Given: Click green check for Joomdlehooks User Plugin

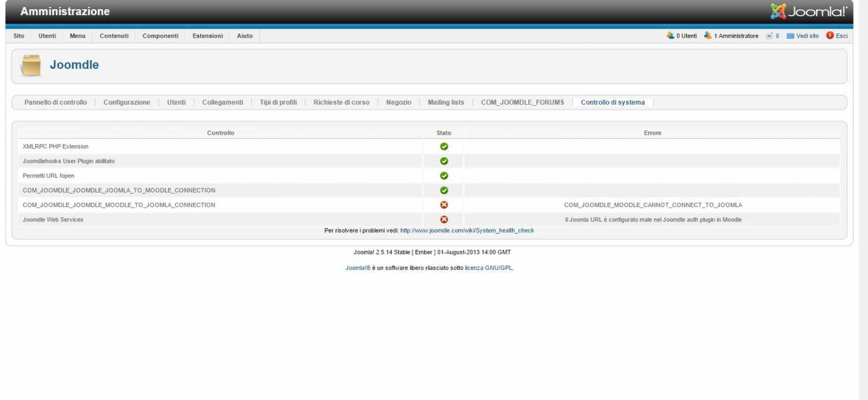Looking at the screenshot, I should (444, 161).
